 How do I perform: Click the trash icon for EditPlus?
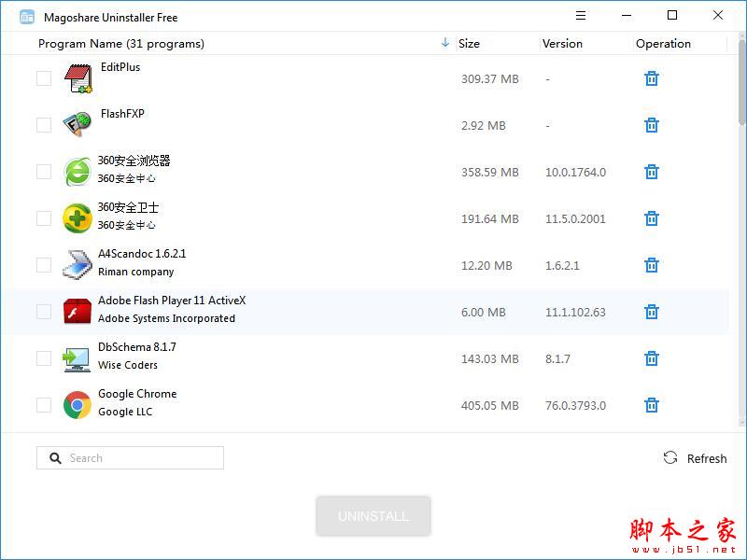[651, 78]
